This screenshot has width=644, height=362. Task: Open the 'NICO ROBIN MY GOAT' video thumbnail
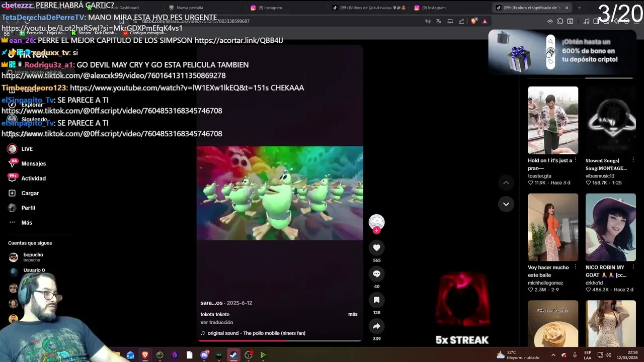pyautogui.click(x=610, y=227)
